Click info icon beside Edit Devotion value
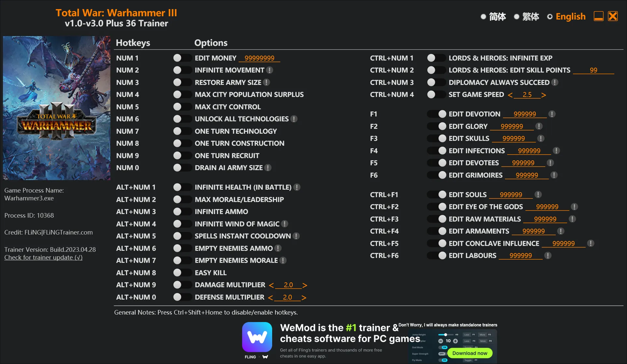 tap(552, 114)
